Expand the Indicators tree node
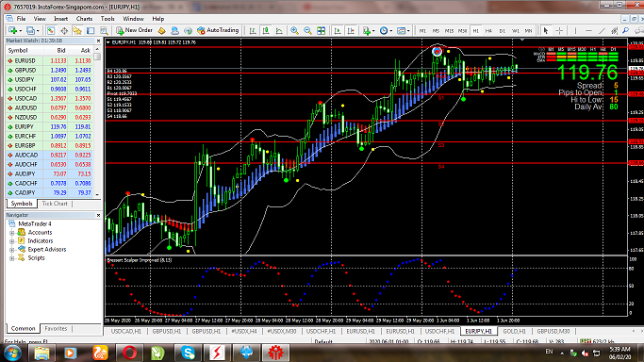Screen dimensions: 644x362 (x=11, y=241)
